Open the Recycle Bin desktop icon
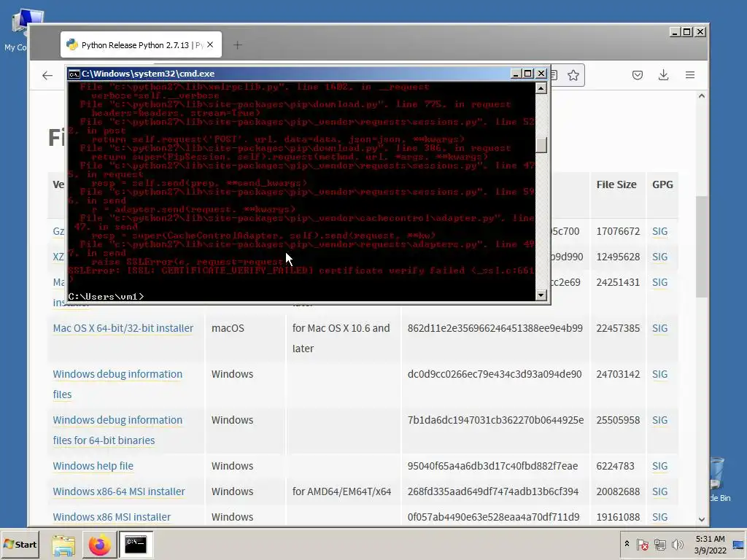 pyautogui.click(x=718, y=479)
